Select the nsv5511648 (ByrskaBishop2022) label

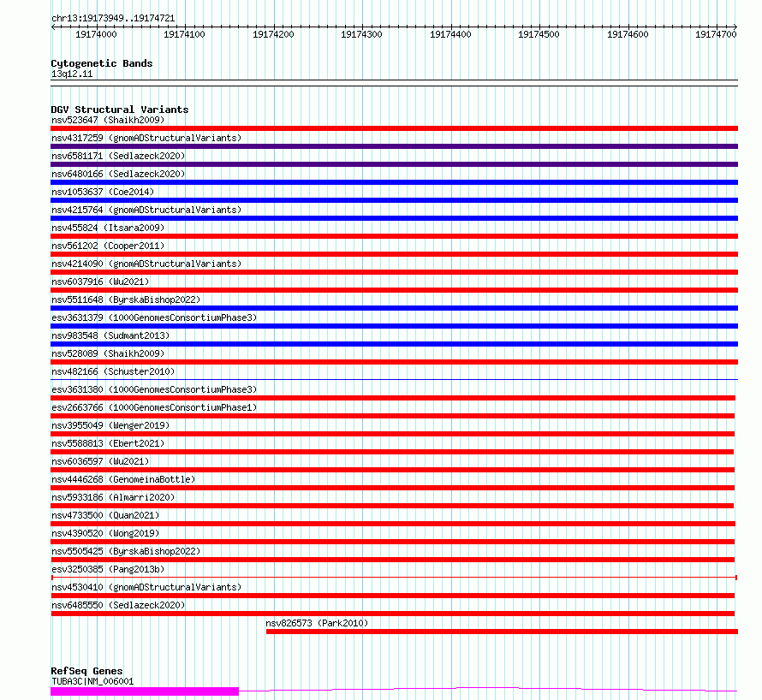pos(126,300)
